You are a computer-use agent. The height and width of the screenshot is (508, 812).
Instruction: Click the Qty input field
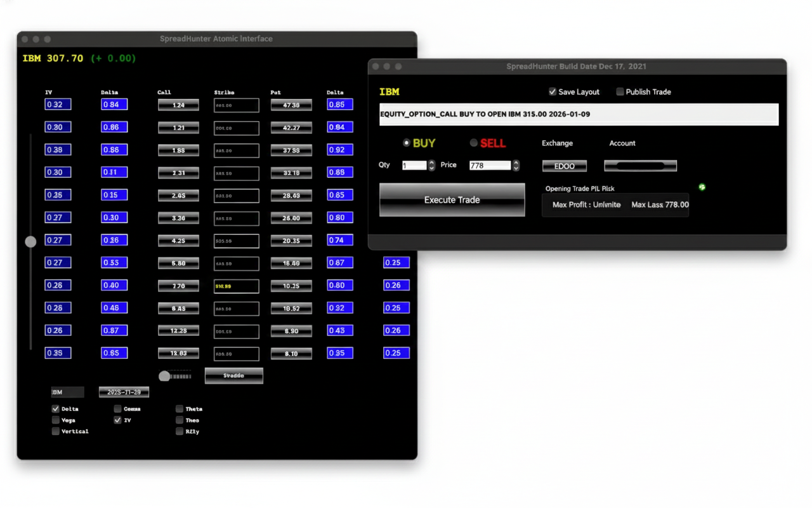click(x=414, y=165)
